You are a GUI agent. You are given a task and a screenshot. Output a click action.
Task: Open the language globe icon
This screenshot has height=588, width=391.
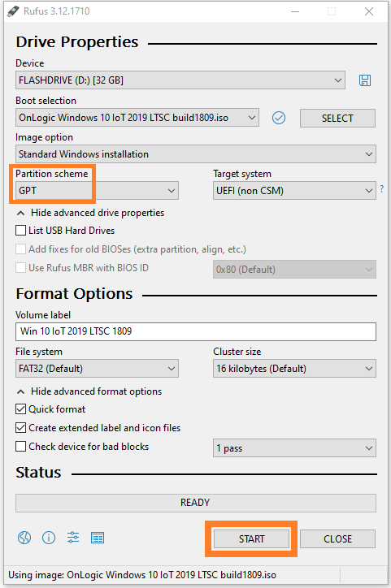click(24, 538)
